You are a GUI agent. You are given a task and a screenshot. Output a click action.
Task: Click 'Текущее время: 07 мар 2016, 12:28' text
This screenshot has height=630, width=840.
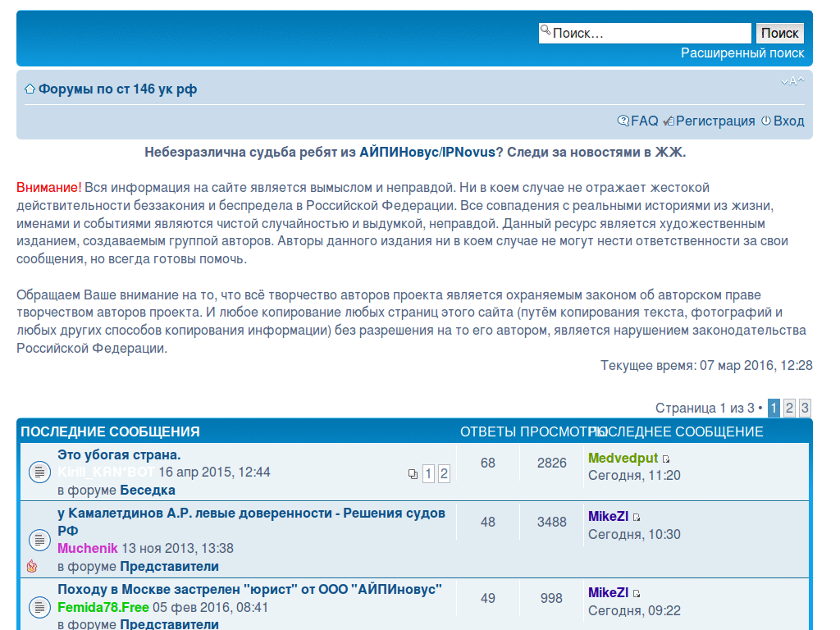[x=706, y=365]
